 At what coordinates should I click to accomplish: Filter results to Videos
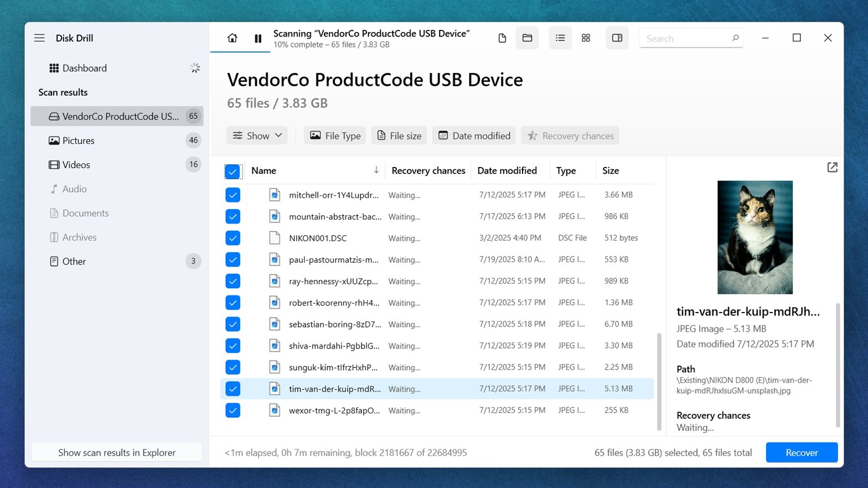(117, 165)
